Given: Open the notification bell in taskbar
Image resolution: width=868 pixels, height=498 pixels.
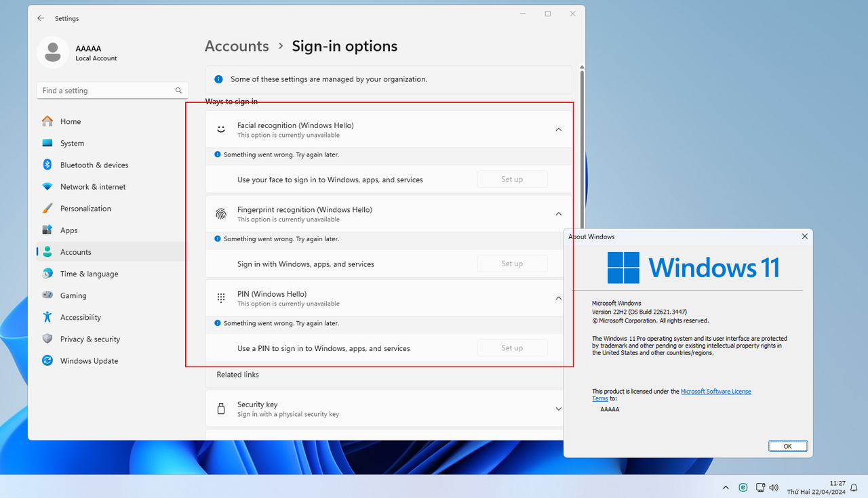Looking at the screenshot, I should click(854, 488).
